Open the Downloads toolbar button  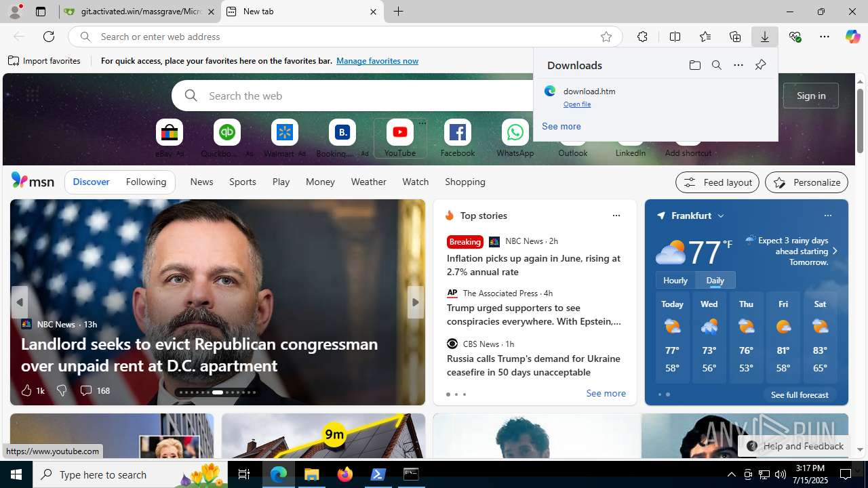pos(765,37)
